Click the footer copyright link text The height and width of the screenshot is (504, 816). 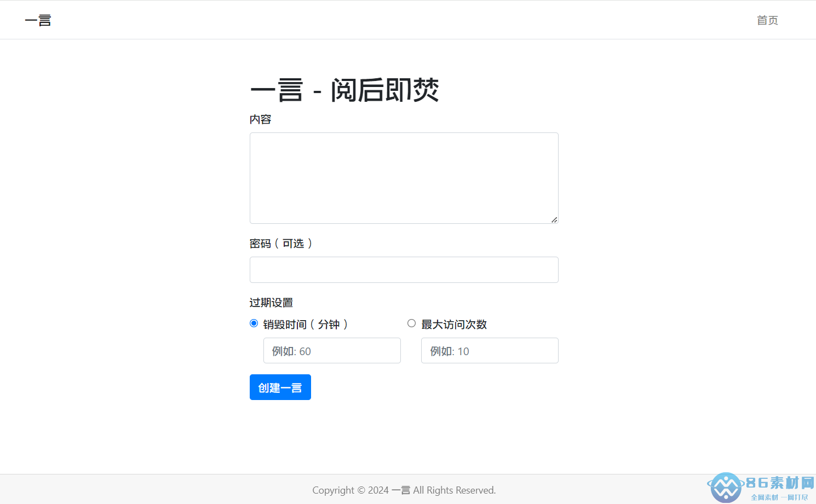click(404, 490)
